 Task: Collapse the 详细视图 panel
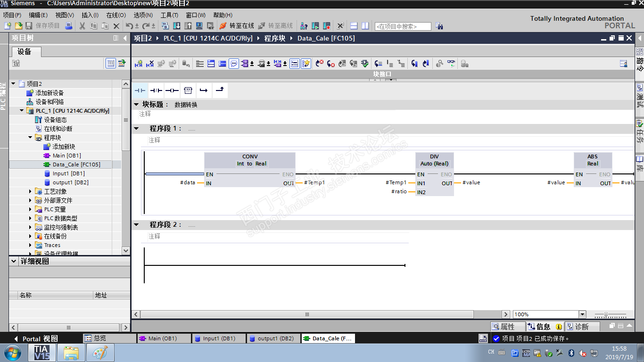(14, 261)
